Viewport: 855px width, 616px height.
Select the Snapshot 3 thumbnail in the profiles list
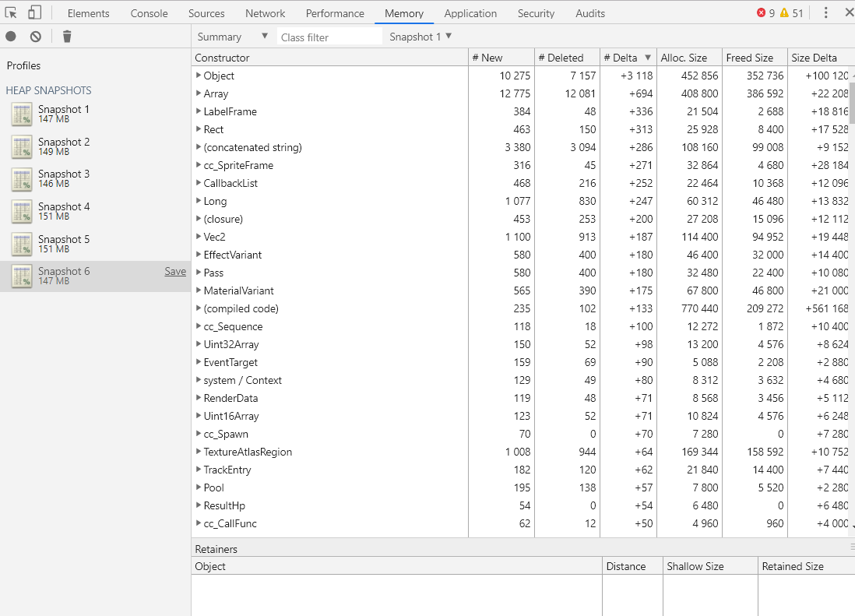tap(22, 179)
